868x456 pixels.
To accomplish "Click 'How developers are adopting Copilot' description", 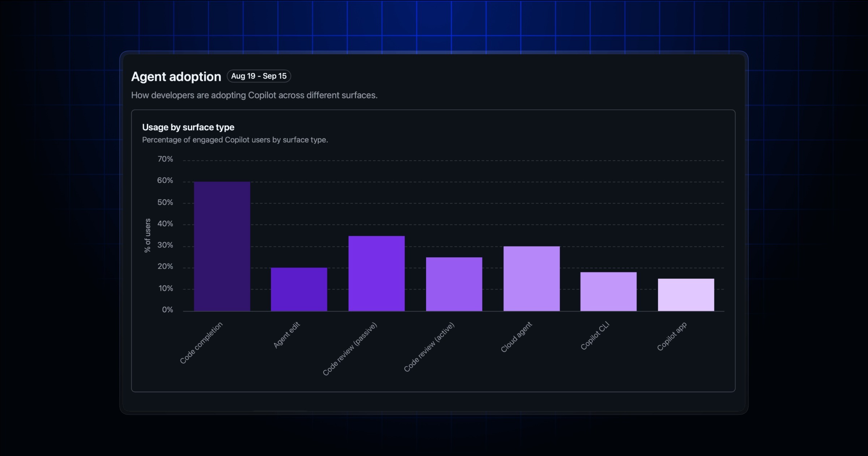I will click(254, 95).
